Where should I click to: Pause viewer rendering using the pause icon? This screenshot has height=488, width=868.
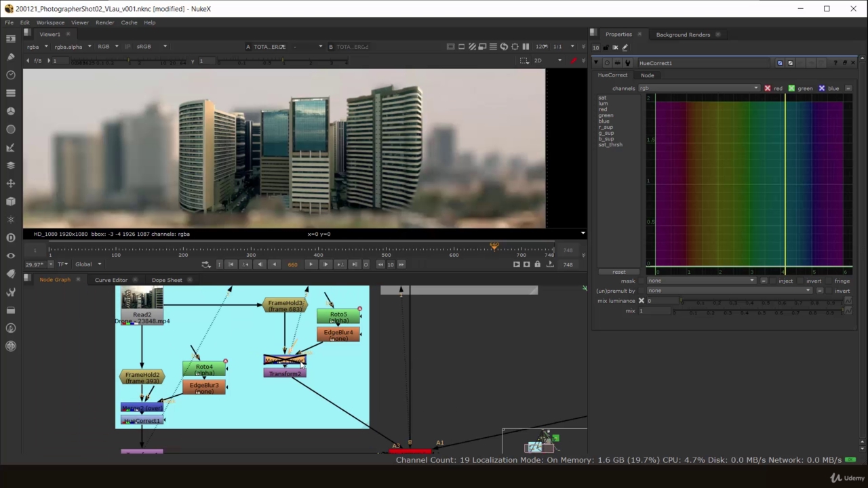(x=526, y=47)
